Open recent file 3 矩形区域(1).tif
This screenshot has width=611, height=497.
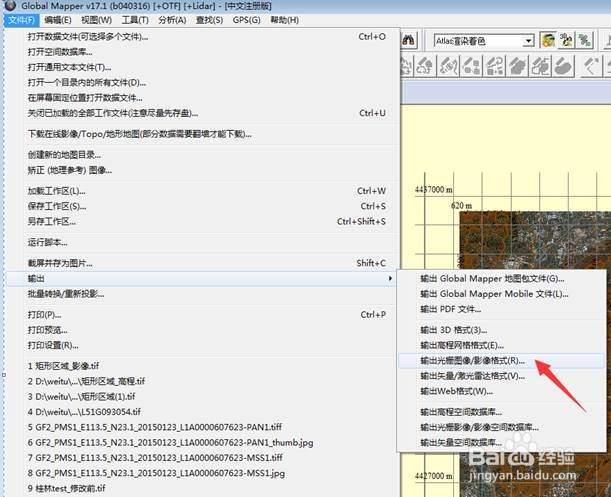pyautogui.click(x=203, y=396)
